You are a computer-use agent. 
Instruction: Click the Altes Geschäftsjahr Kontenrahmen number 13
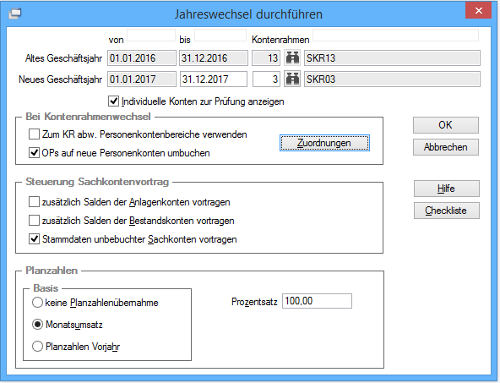(x=266, y=58)
